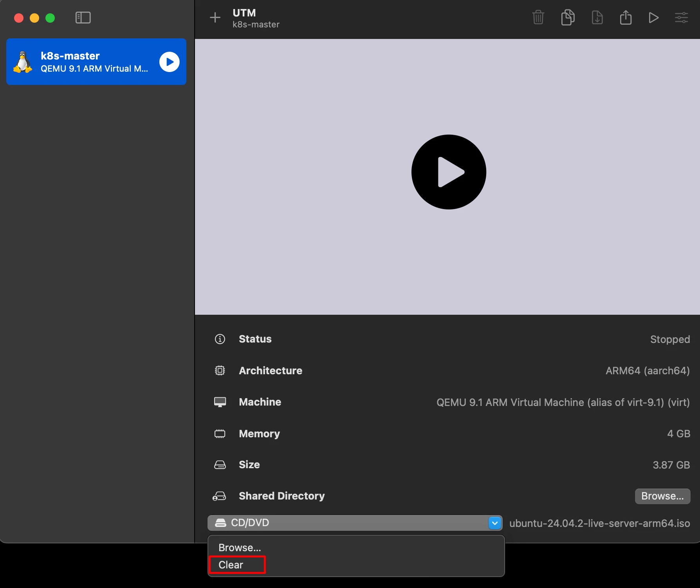700x588 pixels.
Task: Click the move-VM document arrow icon
Action: pyautogui.click(x=597, y=18)
